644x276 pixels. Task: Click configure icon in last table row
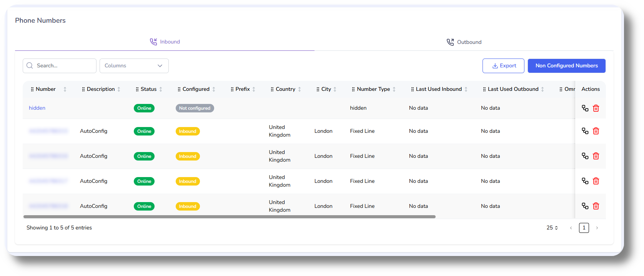(585, 206)
